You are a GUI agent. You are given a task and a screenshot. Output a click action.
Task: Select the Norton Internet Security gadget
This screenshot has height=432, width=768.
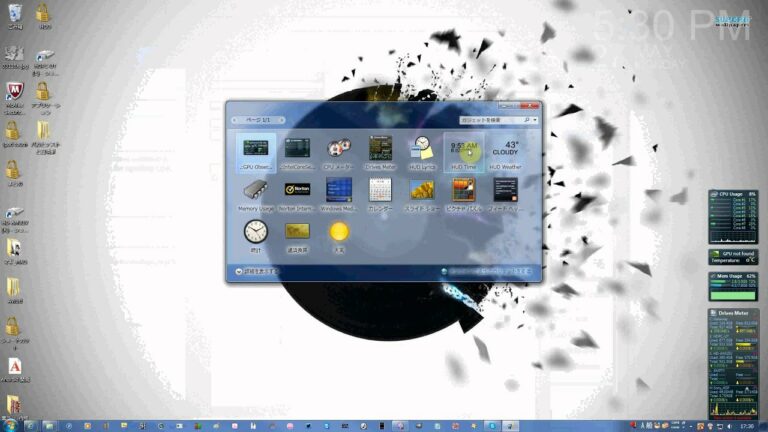(x=297, y=191)
